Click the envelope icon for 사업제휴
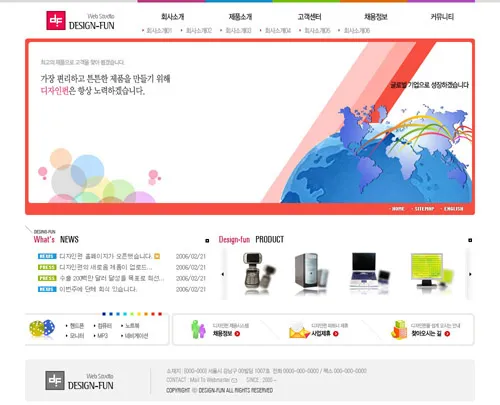The width and height of the screenshot is (500, 405). click(299, 330)
